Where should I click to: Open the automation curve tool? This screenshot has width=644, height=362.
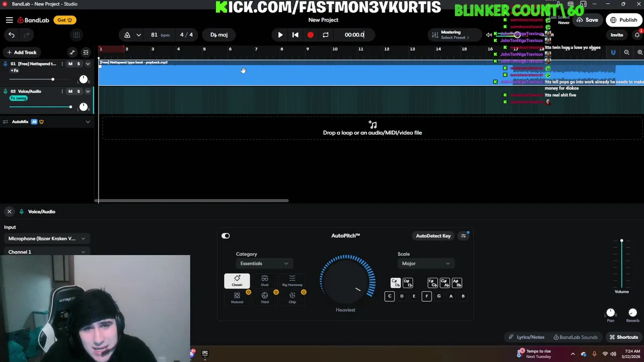tap(72, 52)
